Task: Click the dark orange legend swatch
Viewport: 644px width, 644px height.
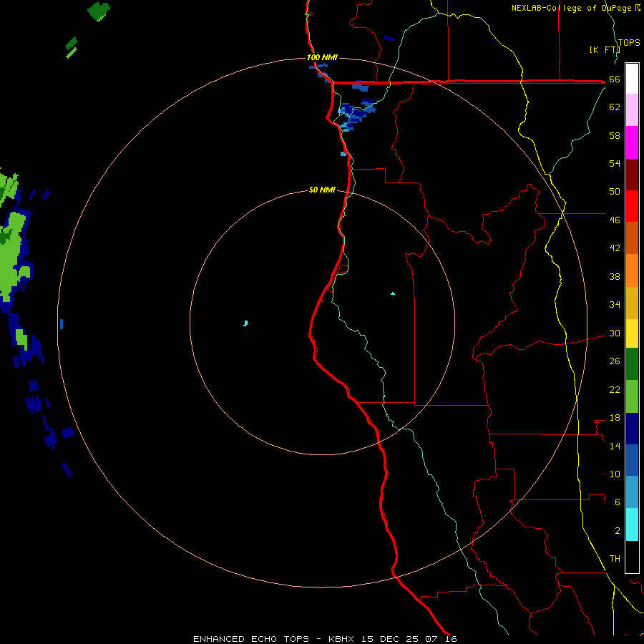Action: tap(632, 238)
